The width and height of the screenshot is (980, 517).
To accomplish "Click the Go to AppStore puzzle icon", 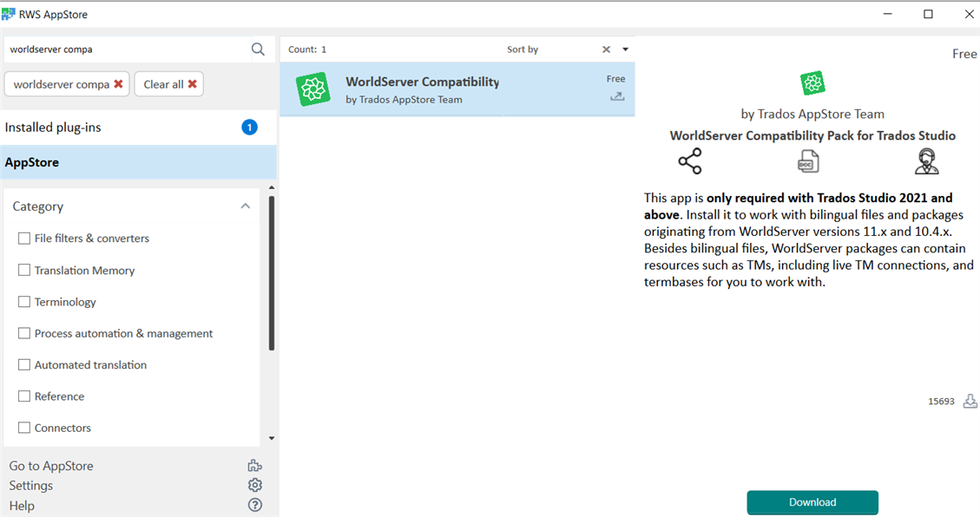I will 255,466.
